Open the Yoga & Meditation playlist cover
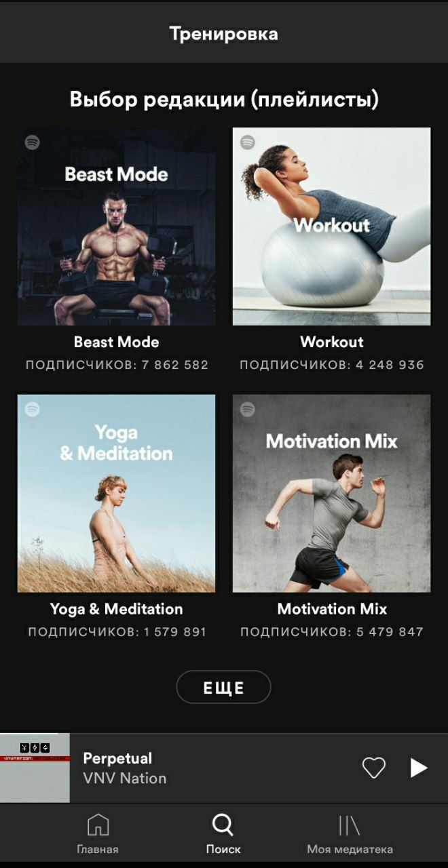The image size is (448, 868). [x=117, y=494]
